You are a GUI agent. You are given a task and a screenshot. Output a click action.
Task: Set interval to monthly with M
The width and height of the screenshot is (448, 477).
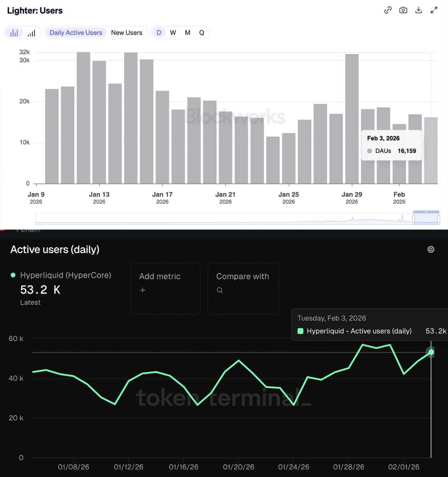[x=188, y=33]
